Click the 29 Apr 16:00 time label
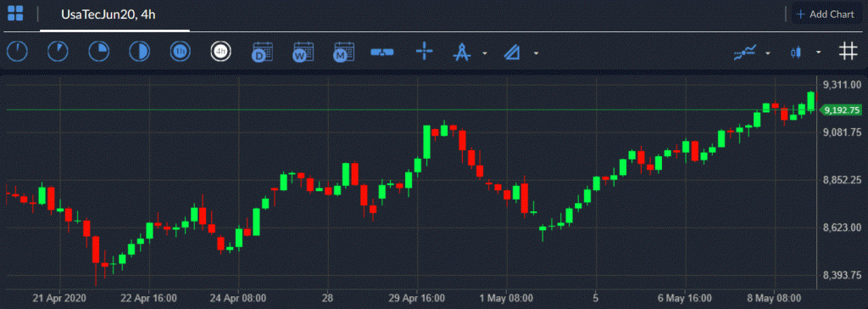The height and width of the screenshot is (309, 868). click(417, 297)
